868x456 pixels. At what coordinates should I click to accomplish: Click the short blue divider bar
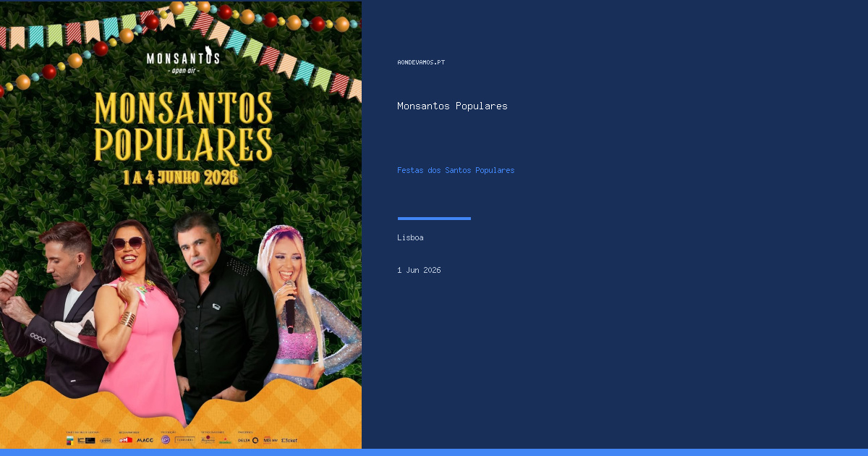[434, 218]
